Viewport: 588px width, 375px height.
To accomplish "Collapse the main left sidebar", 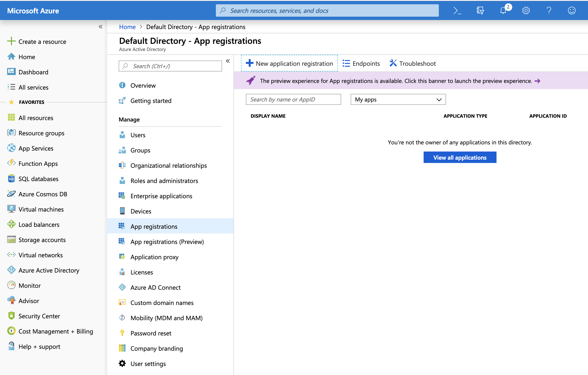I will point(100,27).
